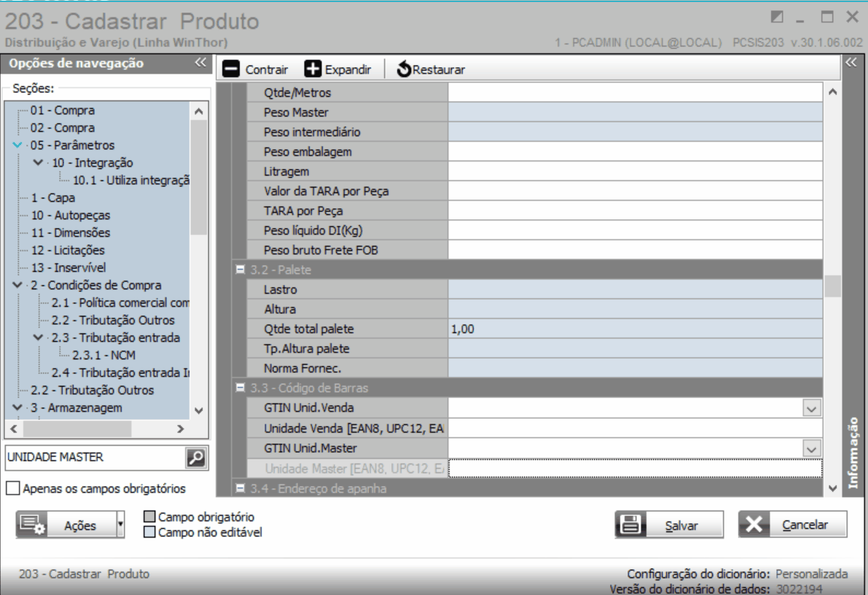The height and width of the screenshot is (595, 868).
Task: Click the Peso Master value field
Action: [x=635, y=112]
